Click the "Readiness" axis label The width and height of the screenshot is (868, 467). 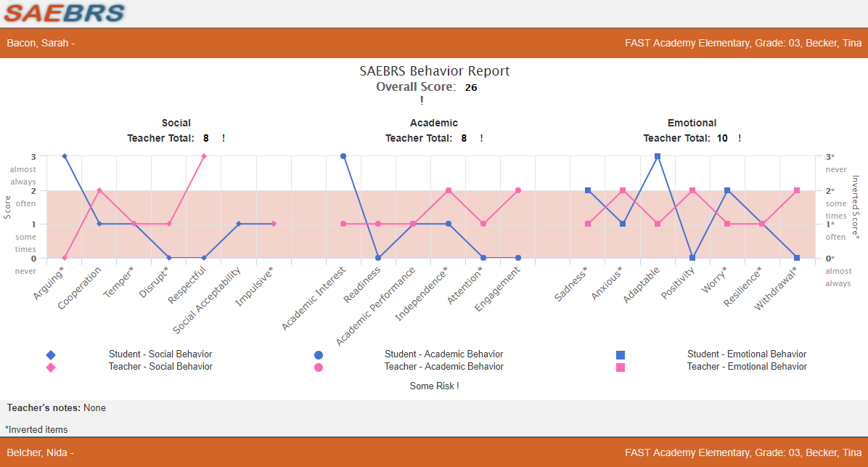362,285
